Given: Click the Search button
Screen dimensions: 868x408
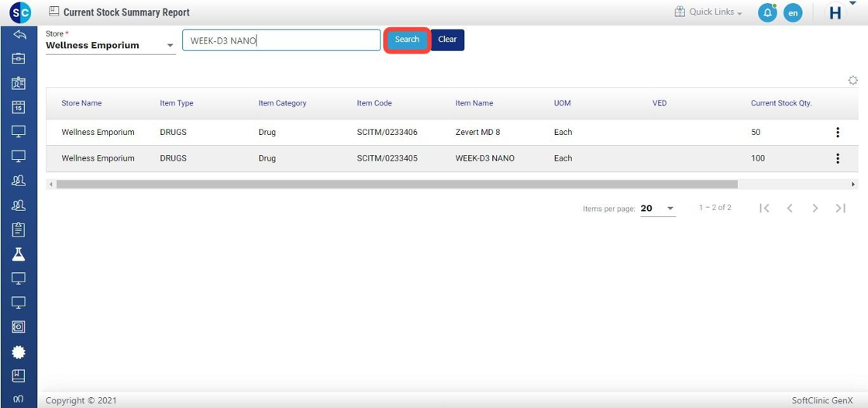Looking at the screenshot, I should (407, 40).
